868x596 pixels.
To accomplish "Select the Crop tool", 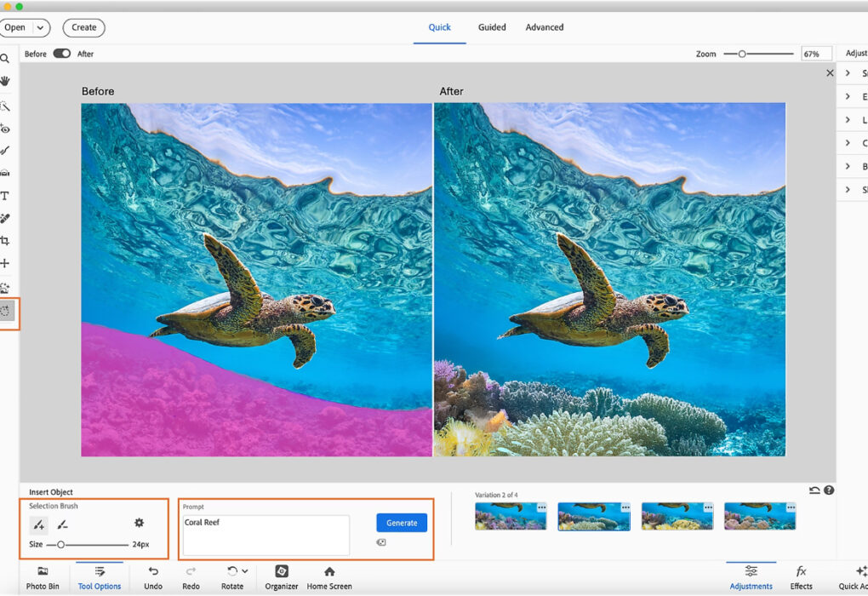I will coord(5,241).
